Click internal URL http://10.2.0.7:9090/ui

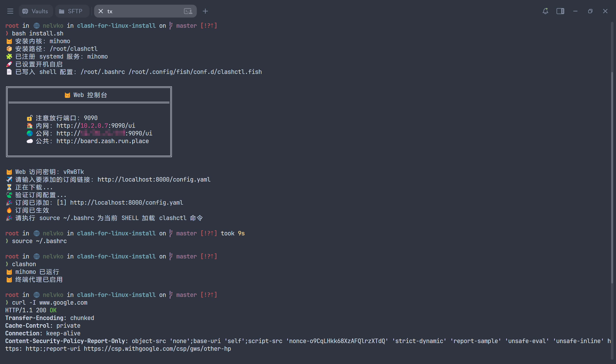click(96, 126)
